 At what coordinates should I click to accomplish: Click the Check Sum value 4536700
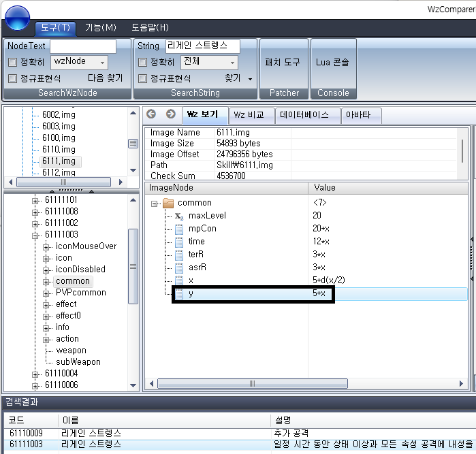click(231, 176)
